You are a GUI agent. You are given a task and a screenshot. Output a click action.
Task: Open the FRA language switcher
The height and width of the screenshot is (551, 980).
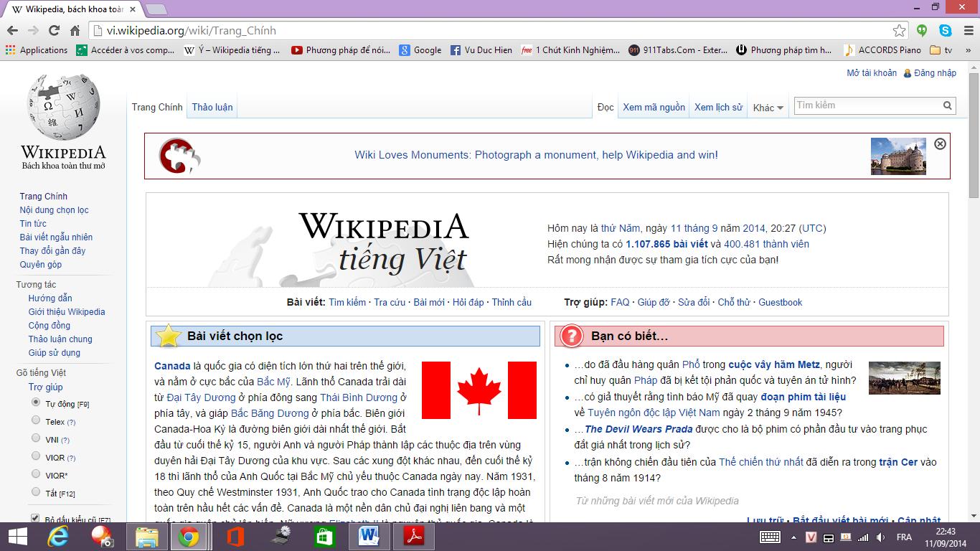(904, 537)
